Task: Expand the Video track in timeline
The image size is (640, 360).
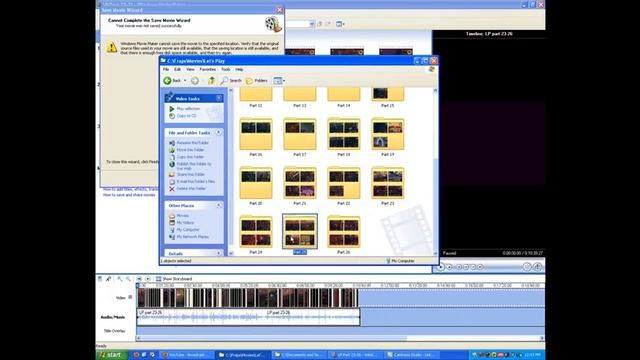Action: [x=130, y=297]
